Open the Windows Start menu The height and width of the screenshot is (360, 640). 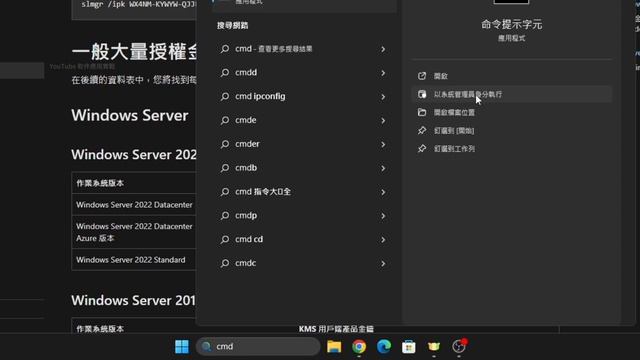[182, 347]
